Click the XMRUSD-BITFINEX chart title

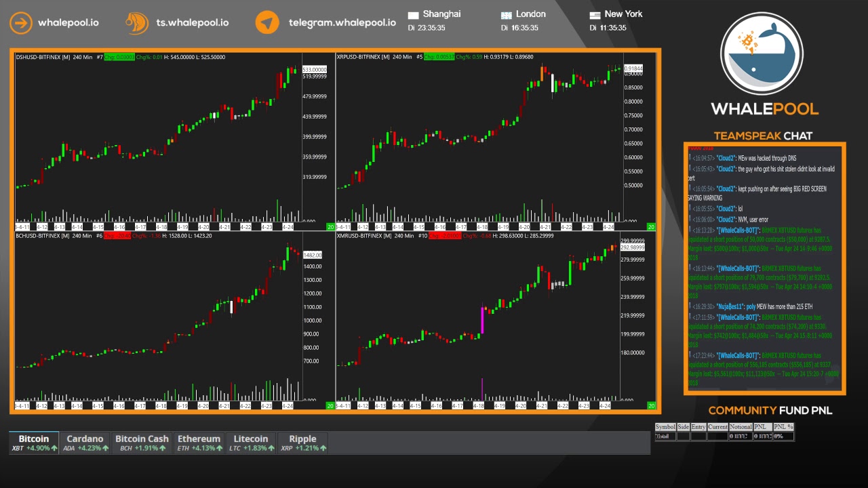point(363,236)
